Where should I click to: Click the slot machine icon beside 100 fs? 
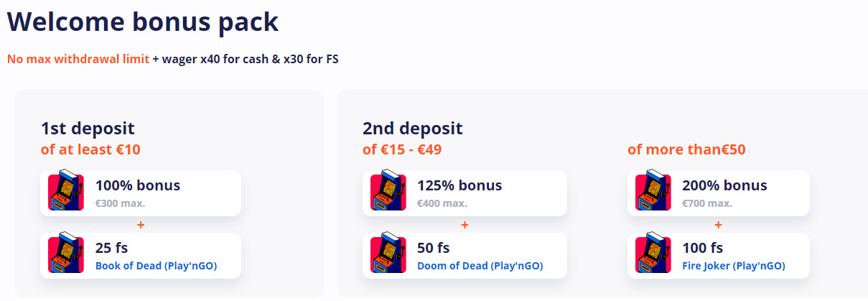click(x=653, y=255)
